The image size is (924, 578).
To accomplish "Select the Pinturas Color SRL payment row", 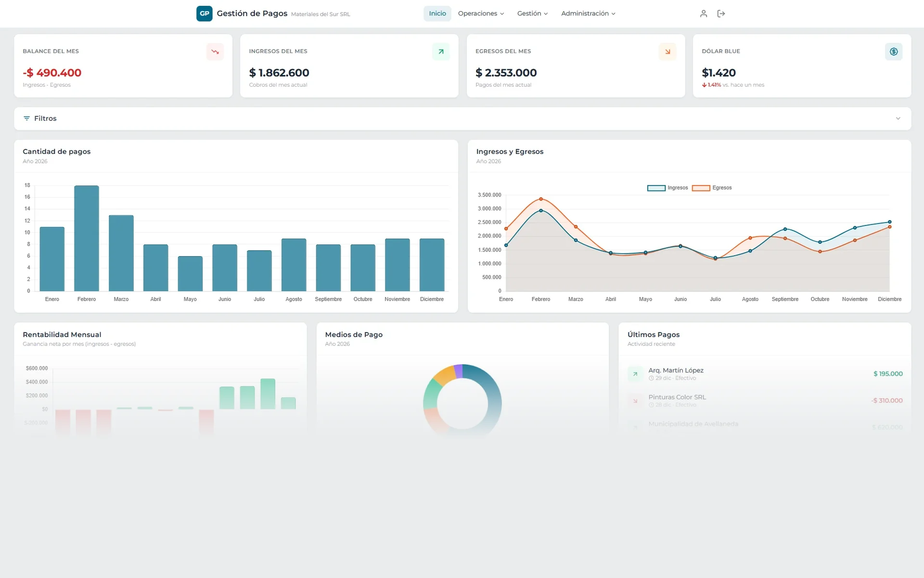I will (765, 401).
